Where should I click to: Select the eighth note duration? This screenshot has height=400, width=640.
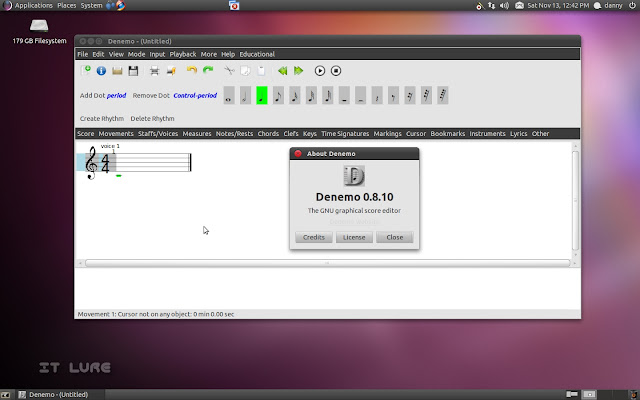[x=278, y=96]
